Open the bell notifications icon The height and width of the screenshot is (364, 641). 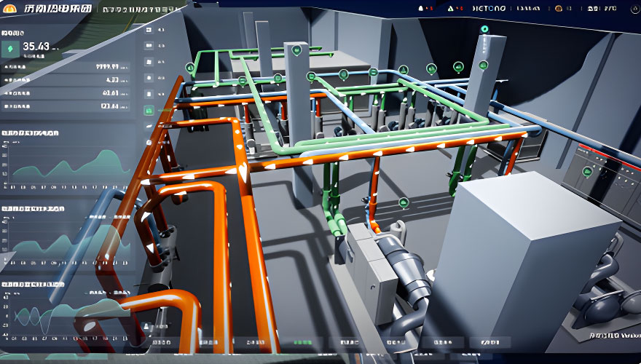(421, 8)
